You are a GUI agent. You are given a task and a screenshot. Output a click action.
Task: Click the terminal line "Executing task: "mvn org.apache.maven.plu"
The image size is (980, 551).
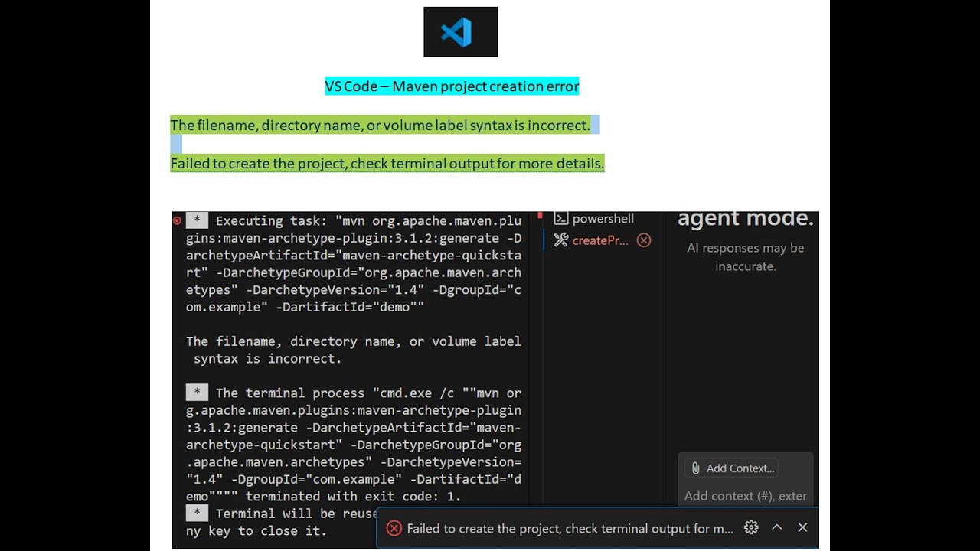click(368, 220)
